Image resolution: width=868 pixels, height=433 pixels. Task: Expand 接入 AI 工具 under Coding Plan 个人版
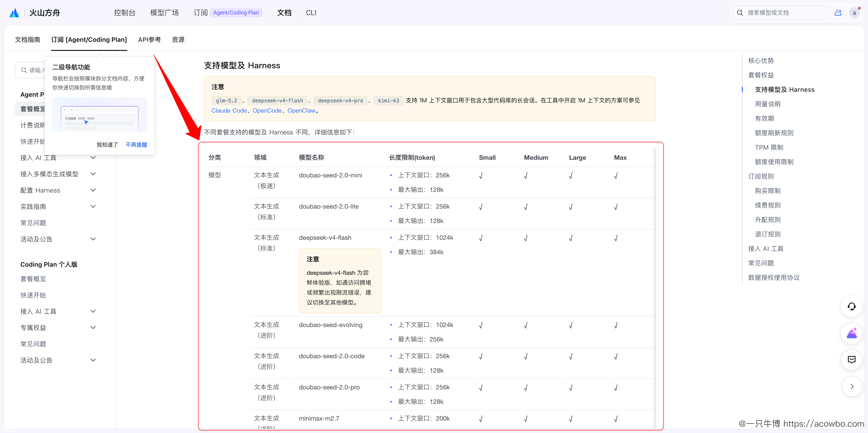click(x=93, y=311)
